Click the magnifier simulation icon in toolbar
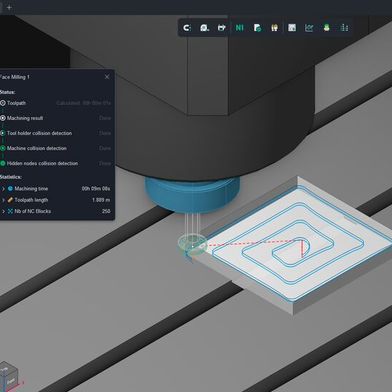The width and height of the screenshot is (392, 392). point(204,28)
